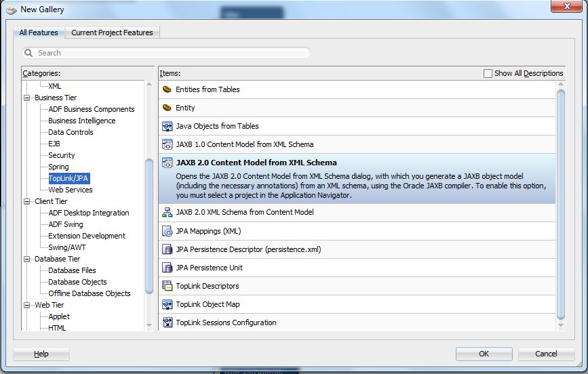Click the Entity bean icon
The width and height of the screenshot is (588, 374).
point(167,108)
